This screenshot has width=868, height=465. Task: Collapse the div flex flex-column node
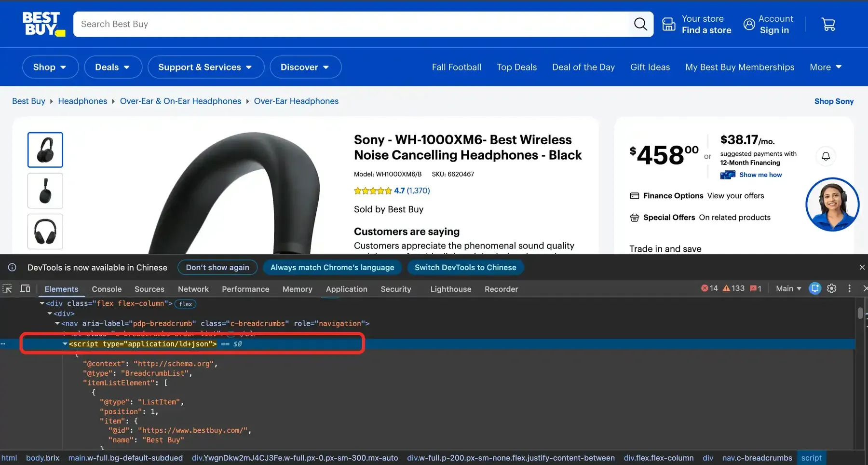pyautogui.click(x=42, y=303)
